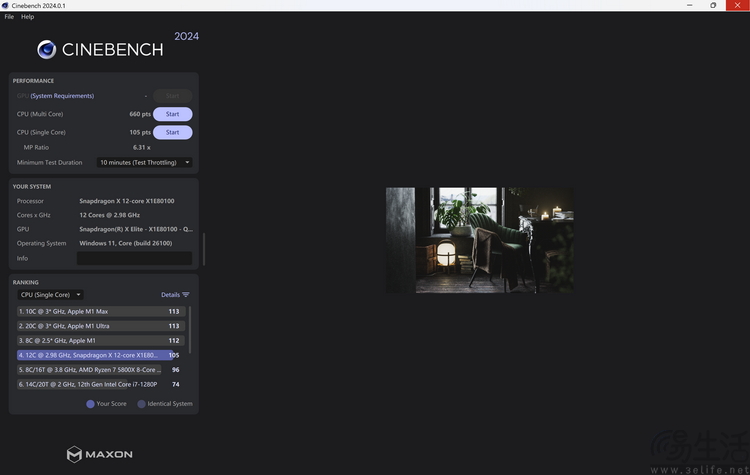Click the rendered room scene preview
The height and width of the screenshot is (475, 750).
[x=480, y=240]
